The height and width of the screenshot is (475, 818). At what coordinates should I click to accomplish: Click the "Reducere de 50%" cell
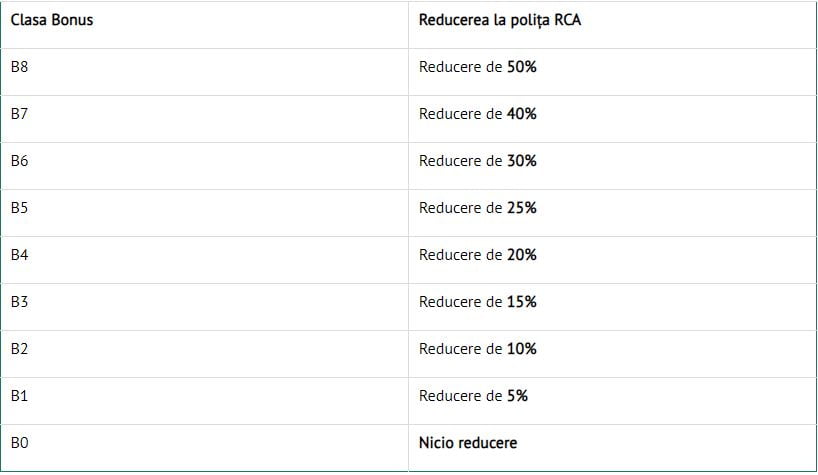pos(478,67)
